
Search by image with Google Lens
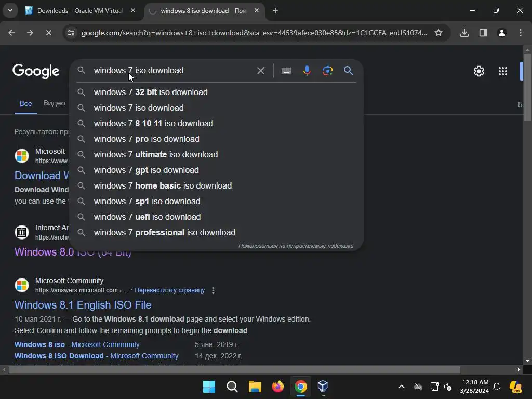[327, 71]
